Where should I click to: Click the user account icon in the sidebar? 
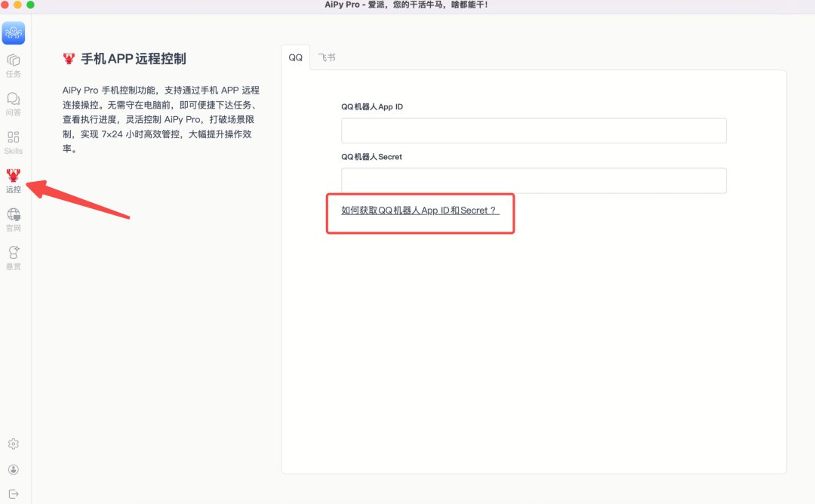pyautogui.click(x=13, y=469)
